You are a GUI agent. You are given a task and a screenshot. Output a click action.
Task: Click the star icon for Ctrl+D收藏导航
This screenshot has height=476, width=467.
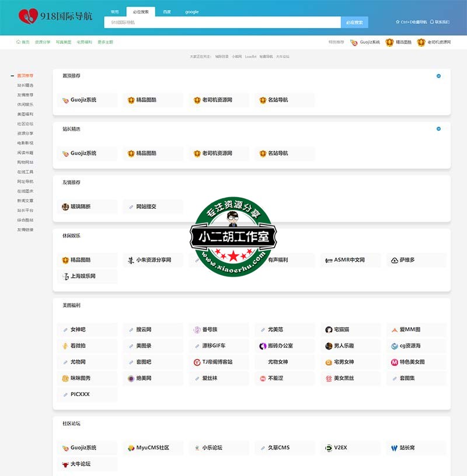(398, 22)
